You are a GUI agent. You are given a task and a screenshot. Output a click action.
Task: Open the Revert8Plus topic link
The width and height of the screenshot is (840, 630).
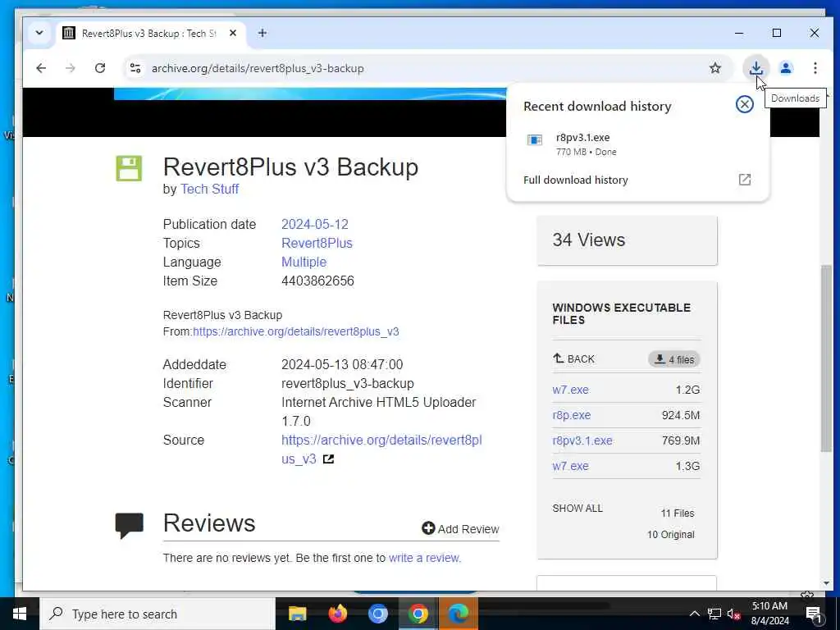point(317,243)
